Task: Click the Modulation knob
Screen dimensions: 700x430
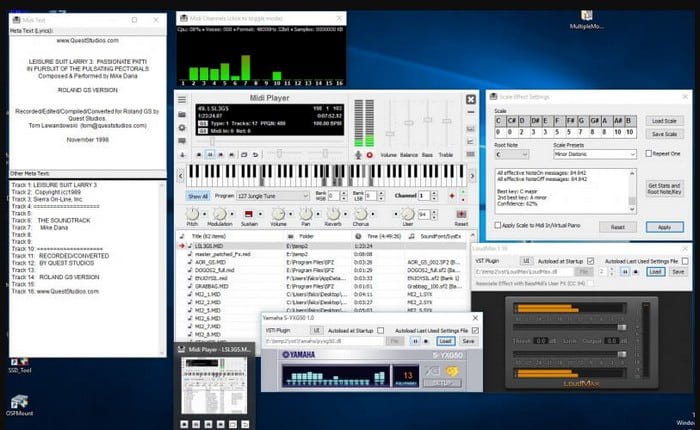Action: tap(220, 214)
